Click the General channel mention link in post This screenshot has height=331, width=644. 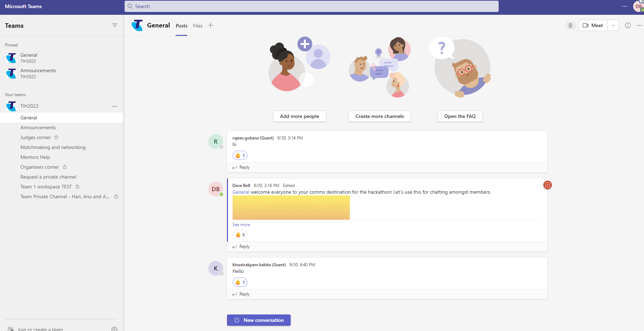(x=241, y=192)
